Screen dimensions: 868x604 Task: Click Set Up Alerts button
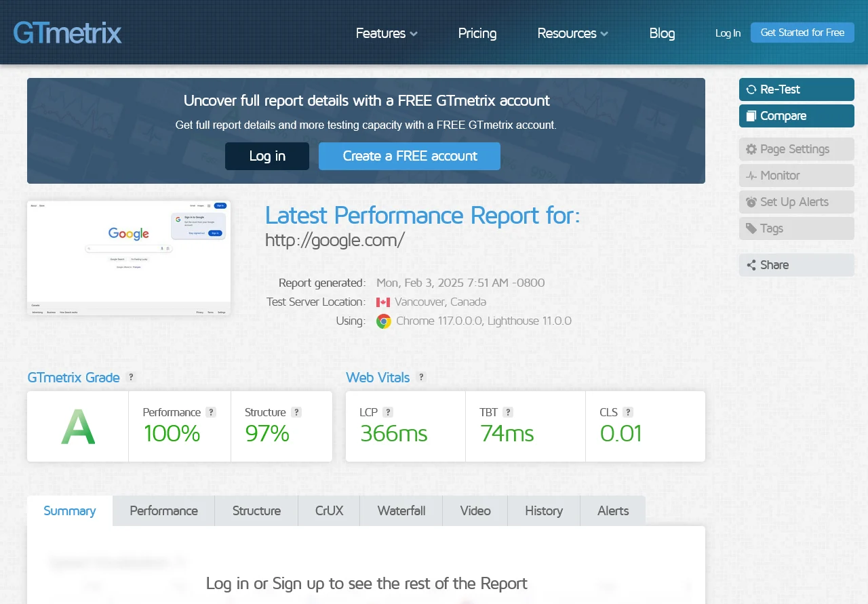pos(797,202)
